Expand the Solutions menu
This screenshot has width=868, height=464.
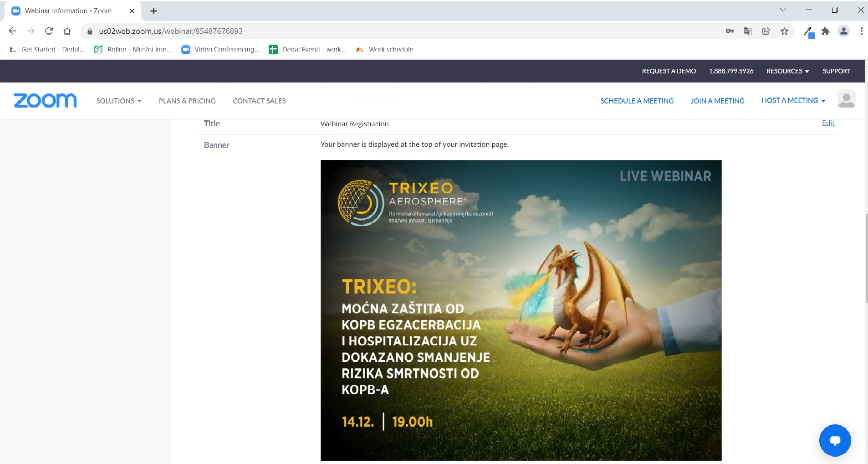click(x=118, y=101)
